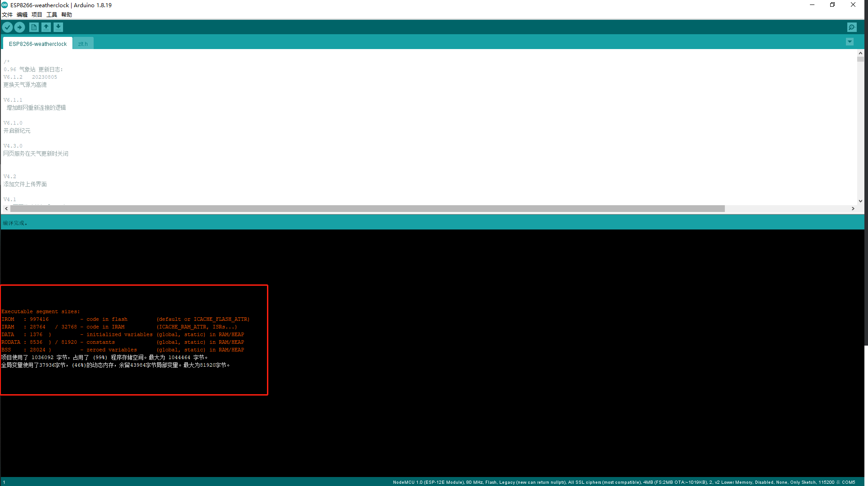Open the 帮助 menu
Screen dimensions: 868x486
[x=67, y=15]
